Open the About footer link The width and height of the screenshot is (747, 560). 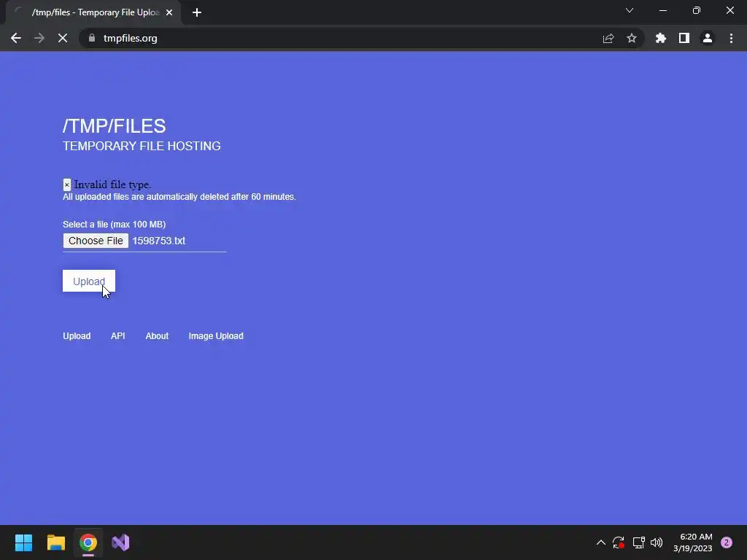click(x=157, y=335)
